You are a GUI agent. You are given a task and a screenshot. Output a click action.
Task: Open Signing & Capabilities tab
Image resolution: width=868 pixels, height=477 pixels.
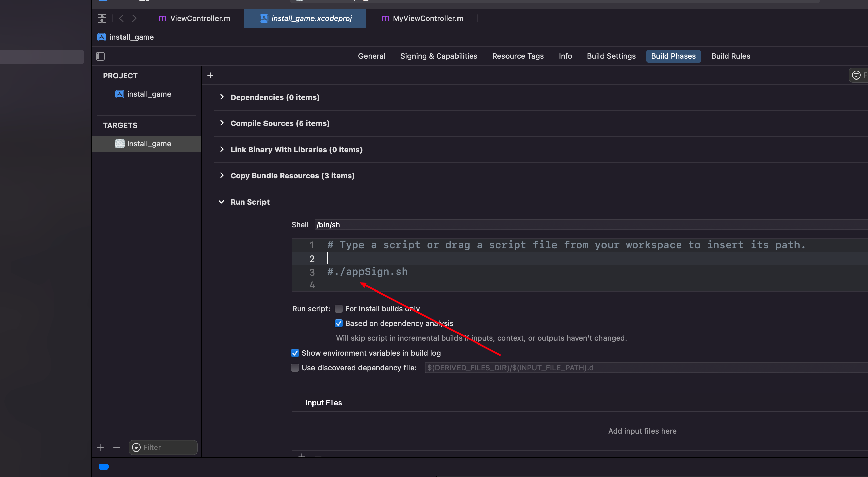click(x=438, y=56)
